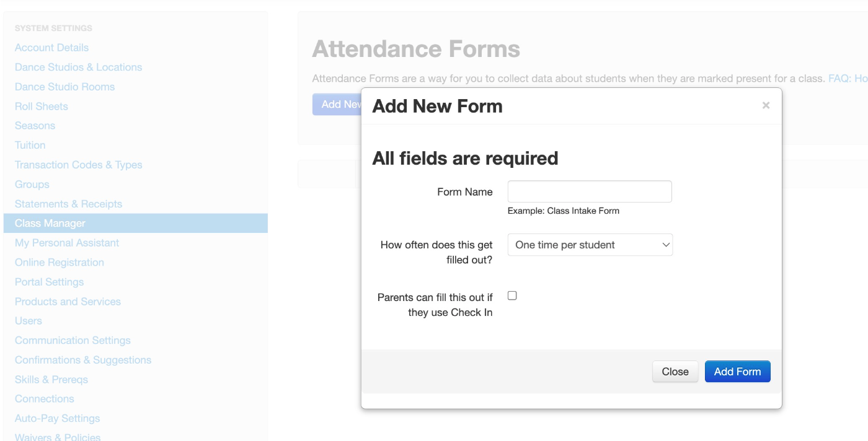Open Portal Settings
Image resolution: width=868 pixels, height=441 pixels.
[x=49, y=282]
